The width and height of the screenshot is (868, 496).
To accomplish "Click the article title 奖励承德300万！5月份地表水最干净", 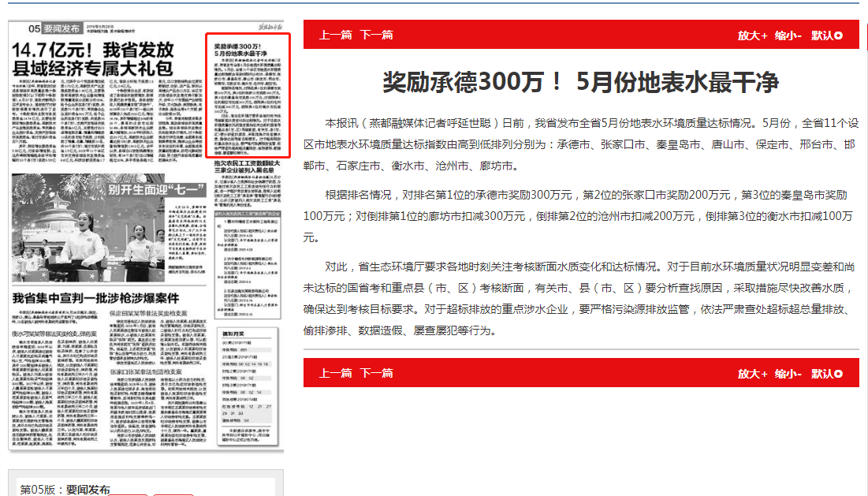I will click(580, 82).
